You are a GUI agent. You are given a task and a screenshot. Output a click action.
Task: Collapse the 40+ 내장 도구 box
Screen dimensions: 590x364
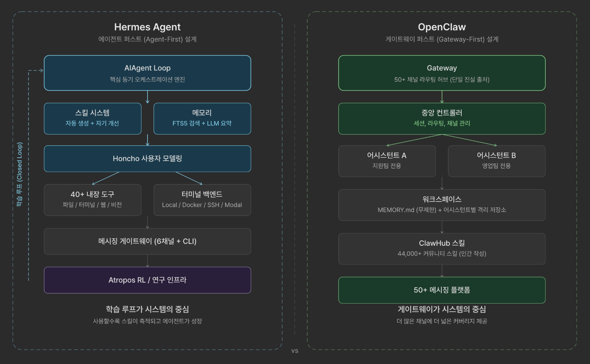click(93, 199)
